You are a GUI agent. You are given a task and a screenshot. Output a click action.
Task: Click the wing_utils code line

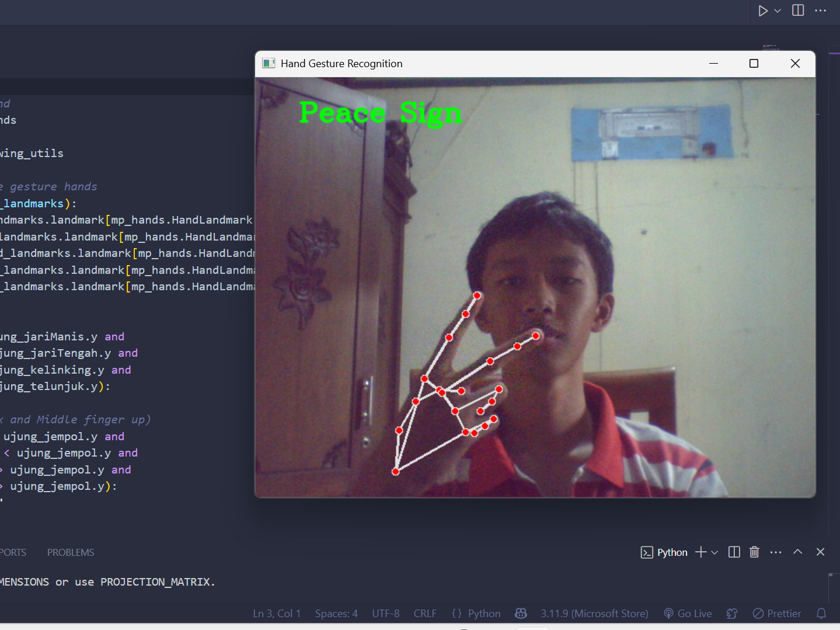point(32,154)
